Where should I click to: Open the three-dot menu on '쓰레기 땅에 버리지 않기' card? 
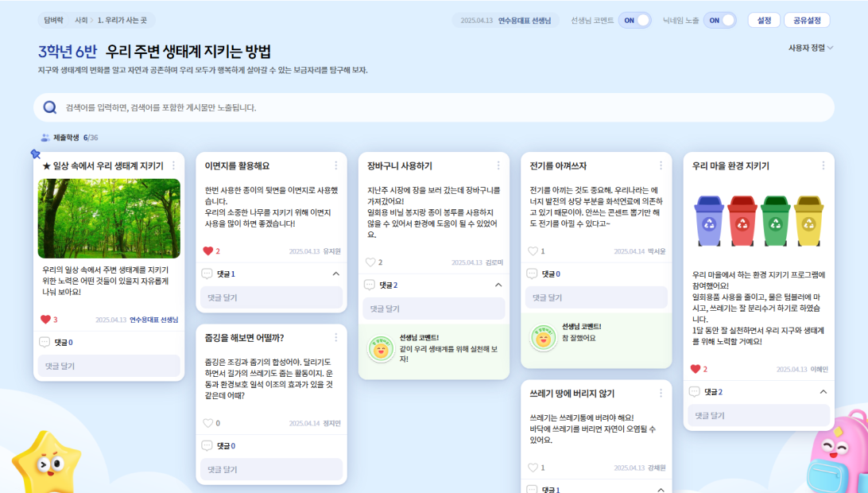661,394
